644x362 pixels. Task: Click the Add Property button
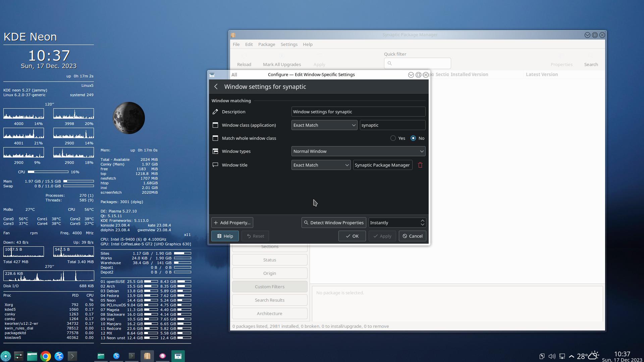[232, 223]
